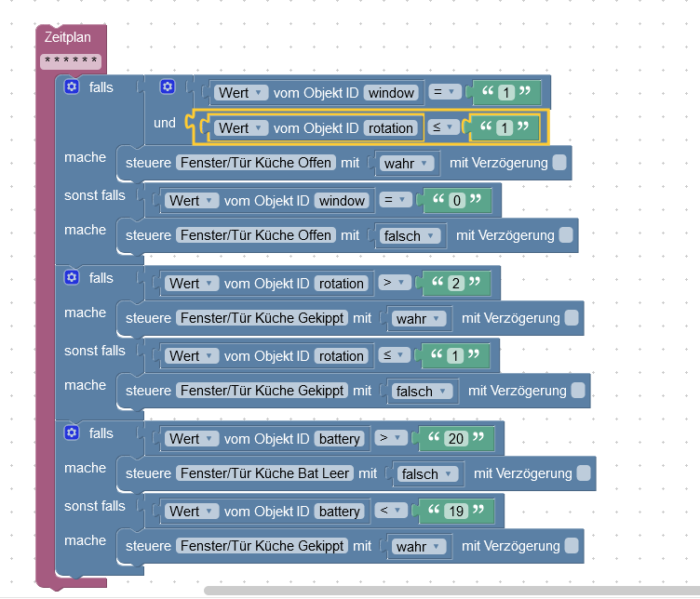
Task: Open Wert dropdown in window = 0 condition
Action: (x=192, y=200)
